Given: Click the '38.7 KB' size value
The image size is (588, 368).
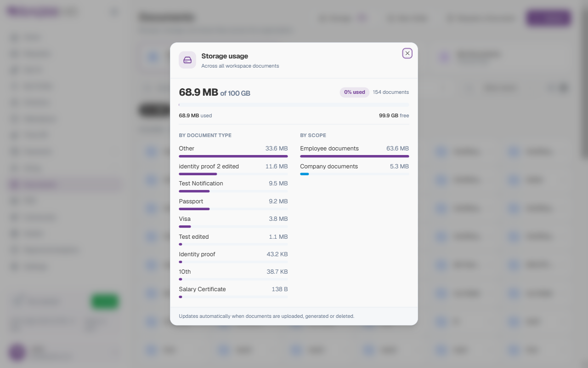Looking at the screenshot, I should 277,272.
